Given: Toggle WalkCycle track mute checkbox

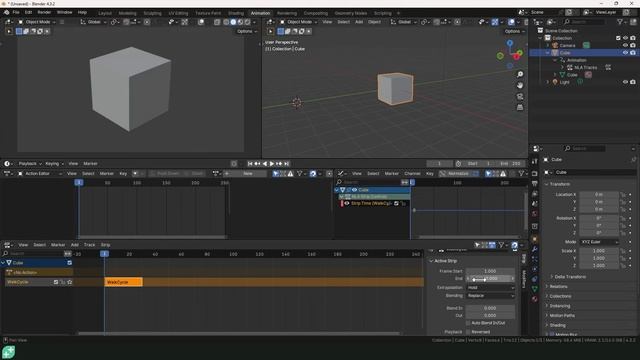Looking at the screenshot, I should [56, 282].
